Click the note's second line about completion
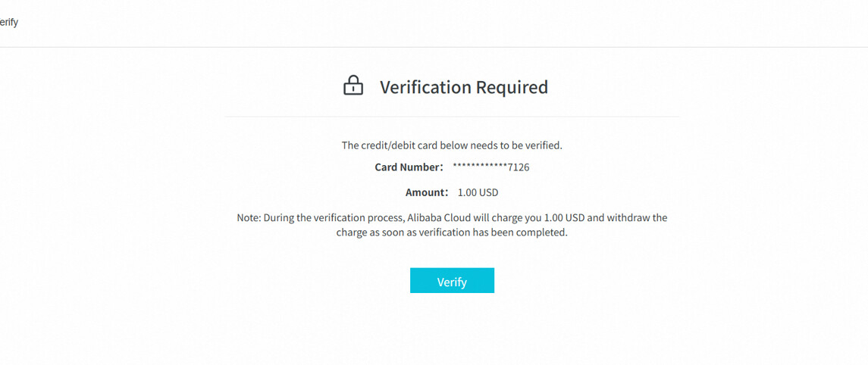 (452, 232)
